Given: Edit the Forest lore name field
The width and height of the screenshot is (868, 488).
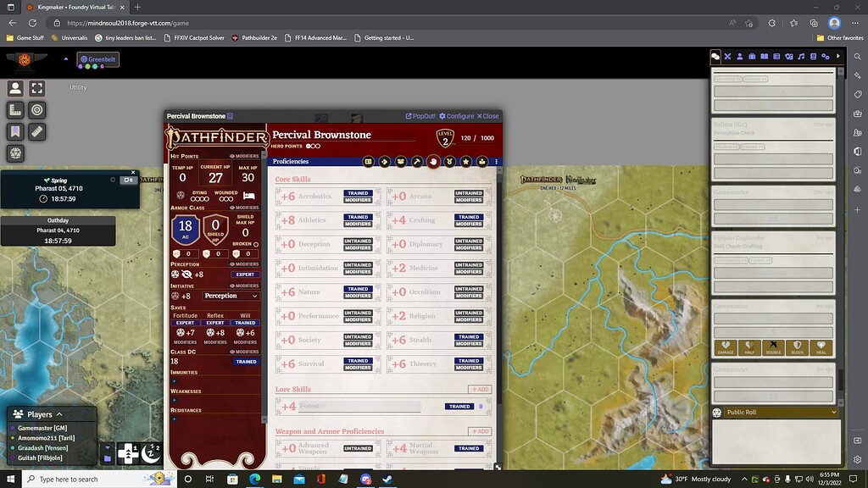Looking at the screenshot, I should [359, 406].
